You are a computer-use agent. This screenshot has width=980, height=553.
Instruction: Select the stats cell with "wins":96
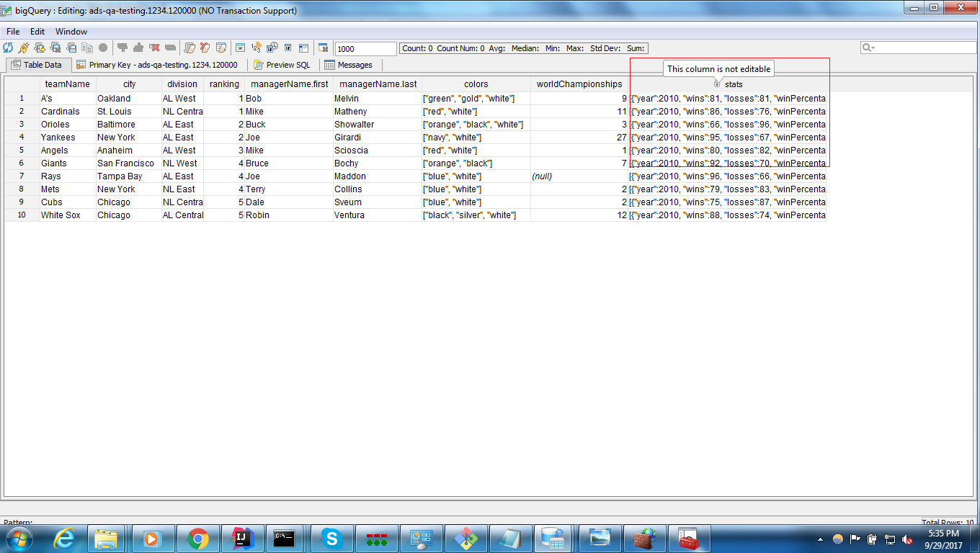728,176
